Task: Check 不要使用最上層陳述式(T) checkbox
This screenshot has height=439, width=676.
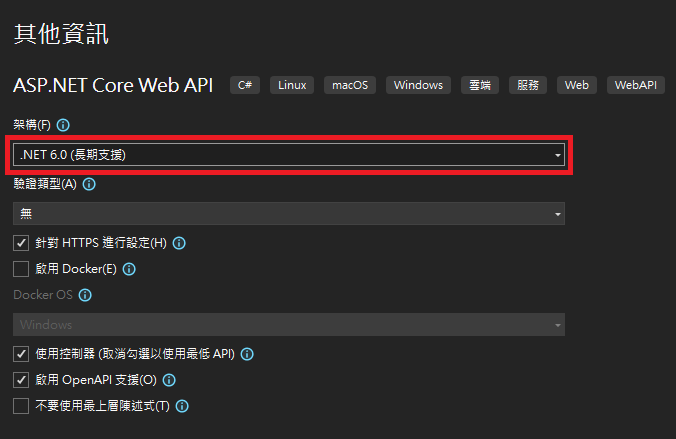Action: pyautogui.click(x=21, y=406)
